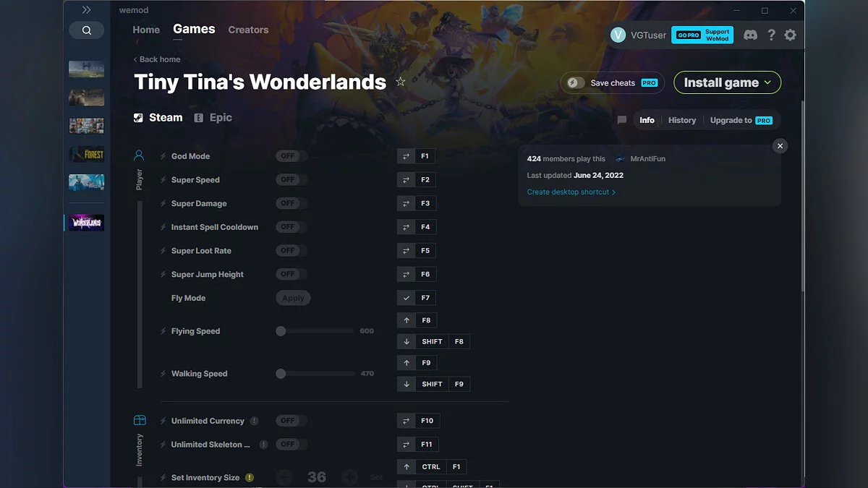The height and width of the screenshot is (488, 868).
Task: Switch to Epic platform tab
Action: [x=213, y=117]
